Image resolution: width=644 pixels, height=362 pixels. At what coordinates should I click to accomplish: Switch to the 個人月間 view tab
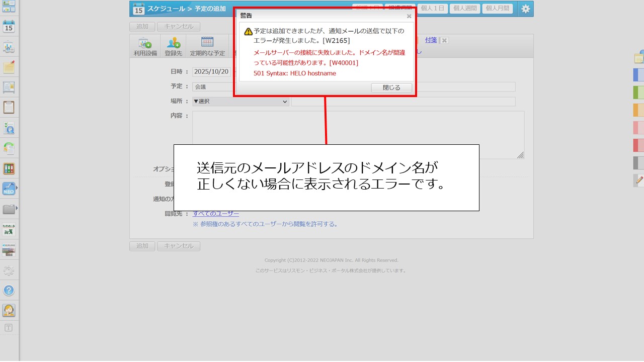(497, 9)
